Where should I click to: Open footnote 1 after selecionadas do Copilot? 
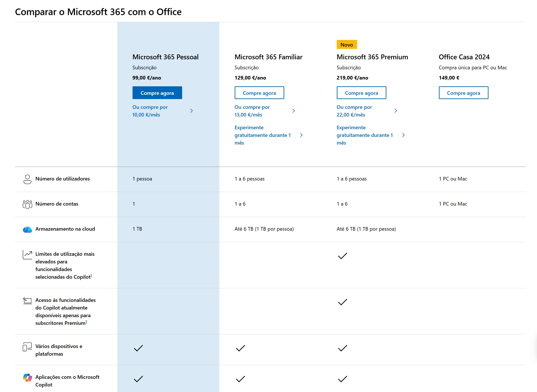pos(91,276)
